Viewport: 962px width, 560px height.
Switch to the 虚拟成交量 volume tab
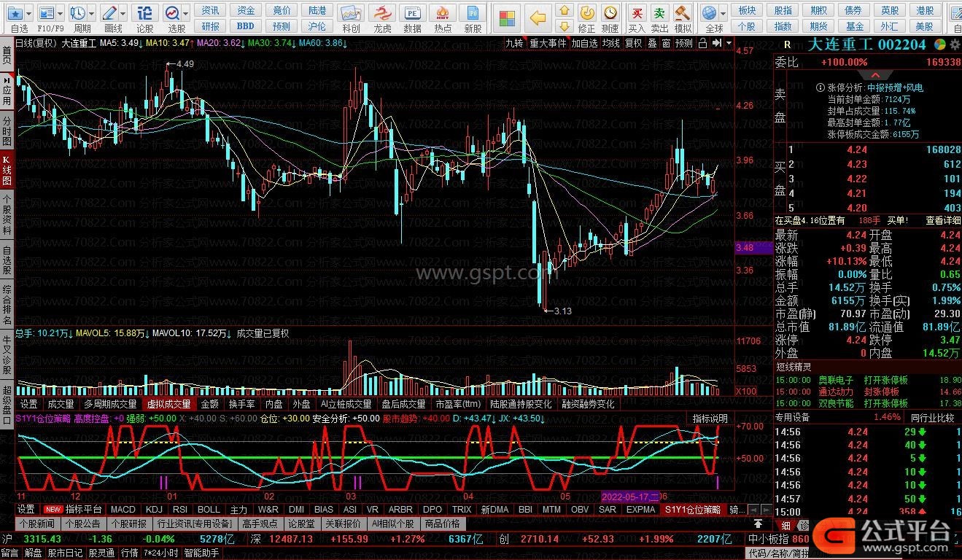(x=168, y=404)
